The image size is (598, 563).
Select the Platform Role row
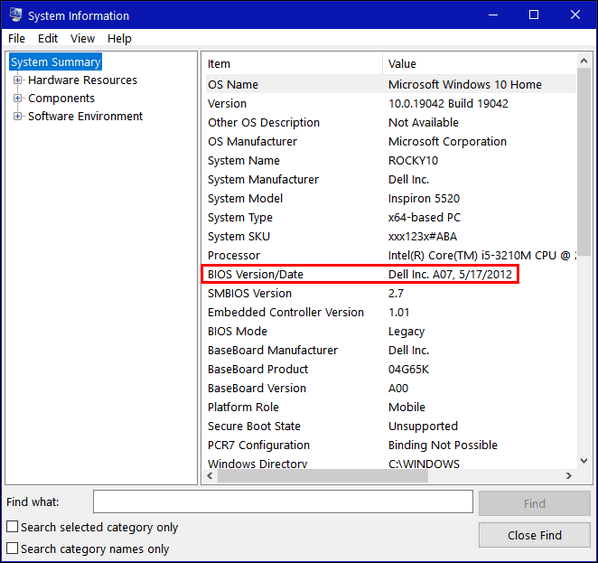[391, 407]
